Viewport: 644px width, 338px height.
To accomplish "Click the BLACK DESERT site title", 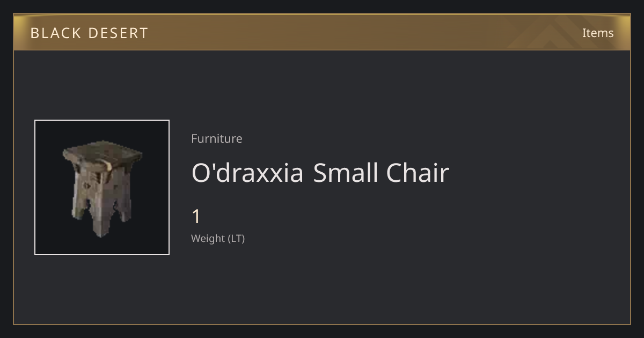I will click(89, 33).
